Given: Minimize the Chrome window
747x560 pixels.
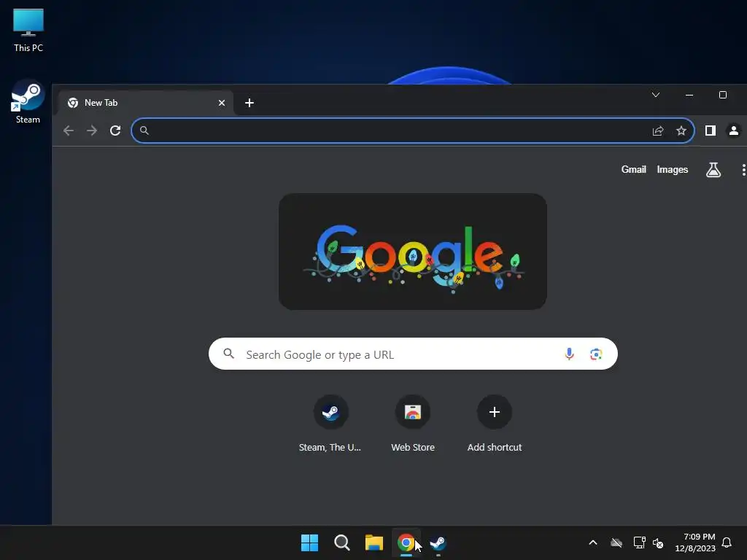Looking at the screenshot, I should tap(689, 95).
